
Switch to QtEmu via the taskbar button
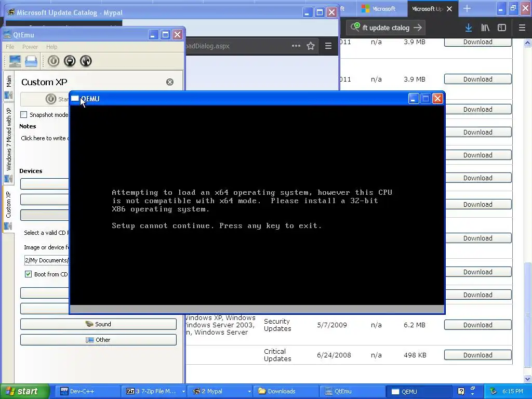tap(353, 391)
